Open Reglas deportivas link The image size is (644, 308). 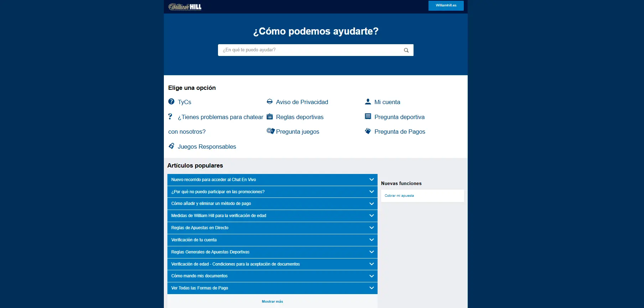(x=300, y=117)
